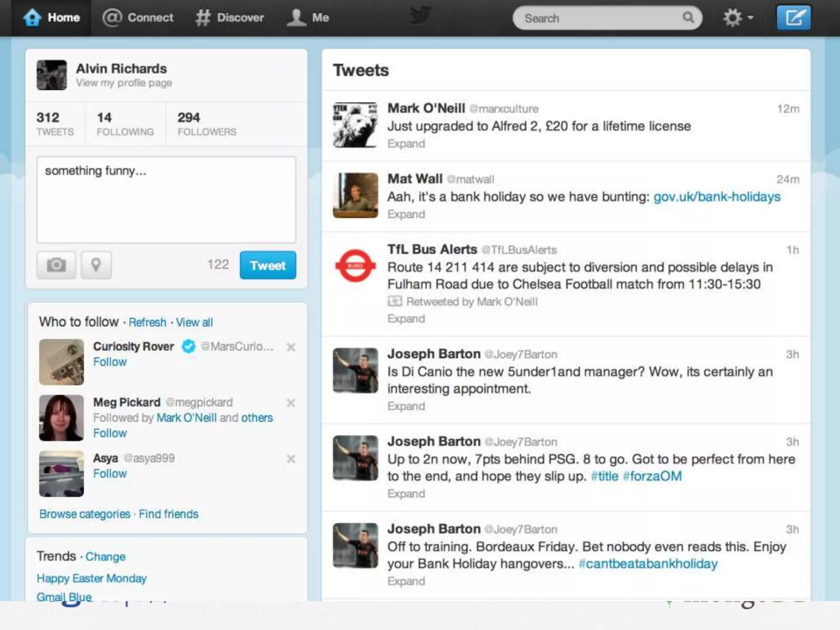Click in the tweet compose text box
840x630 pixels.
pos(166,200)
